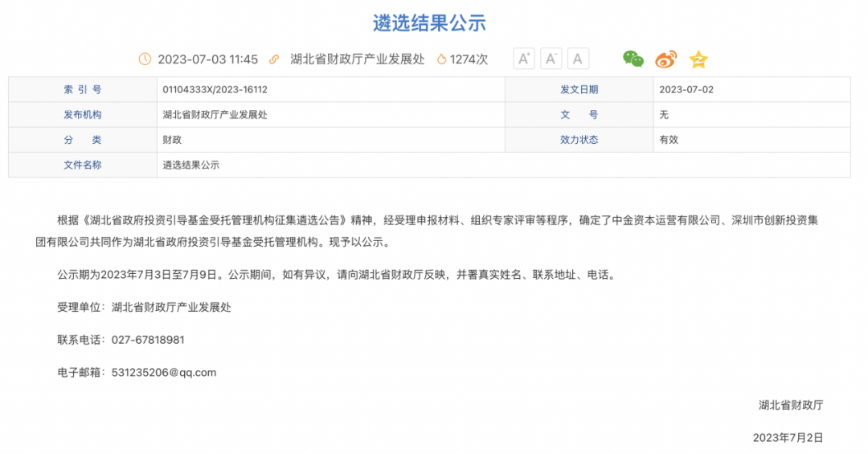The image size is (868, 454).
Task: Click the 发布机构 label cell
Action: tap(83, 115)
